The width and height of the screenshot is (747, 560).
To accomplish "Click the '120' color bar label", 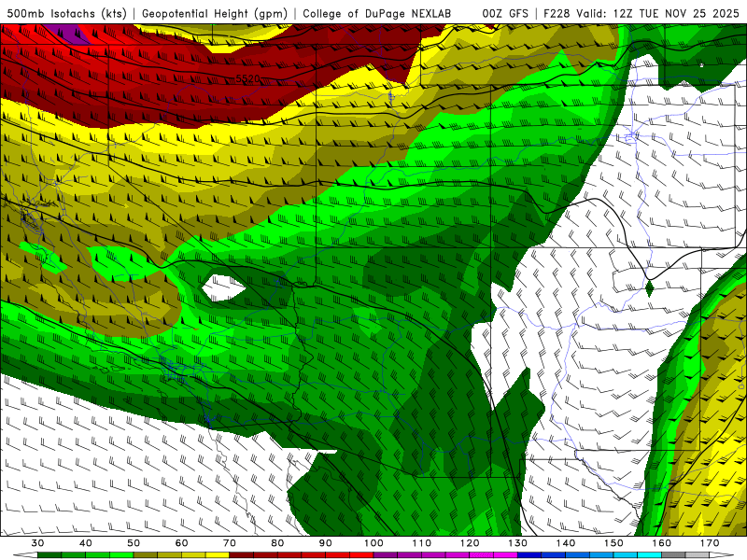I will (470, 543).
